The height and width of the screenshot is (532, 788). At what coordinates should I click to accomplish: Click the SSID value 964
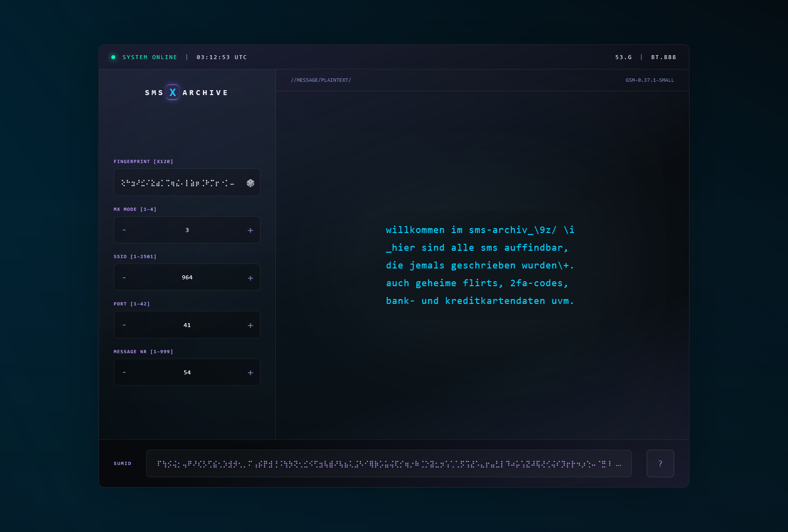187,278
